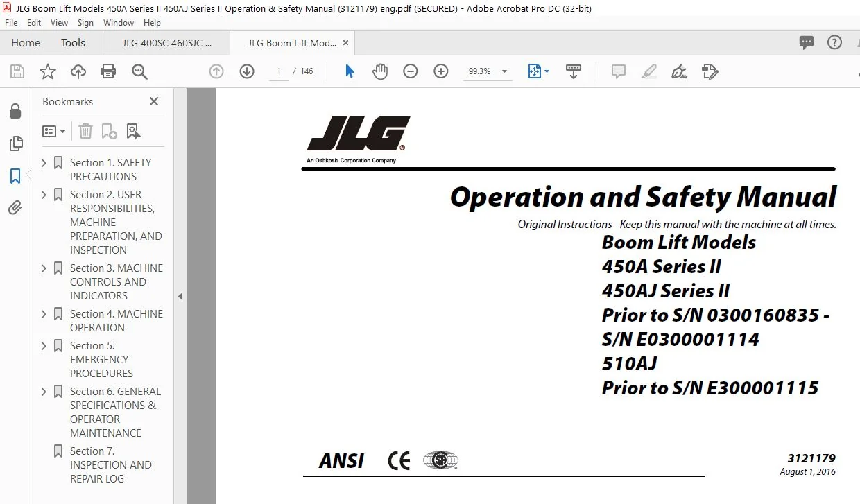Click the stamp tool icon
Image resolution: width=860 pixels, height=504 pixels.
(709, 71)
